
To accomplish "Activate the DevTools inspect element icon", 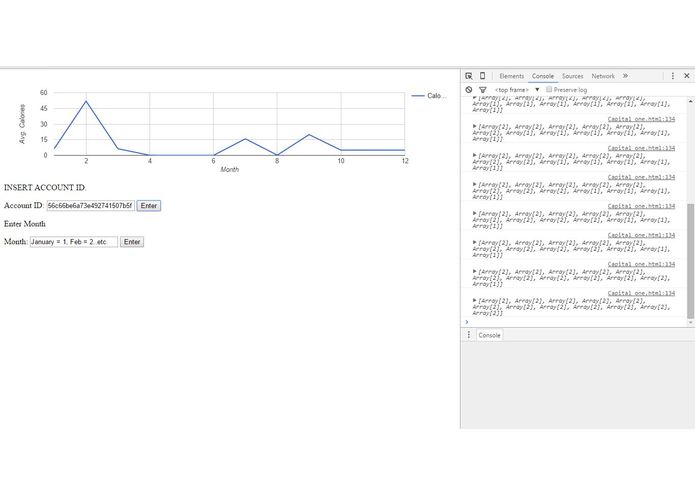I will point(469,76).
